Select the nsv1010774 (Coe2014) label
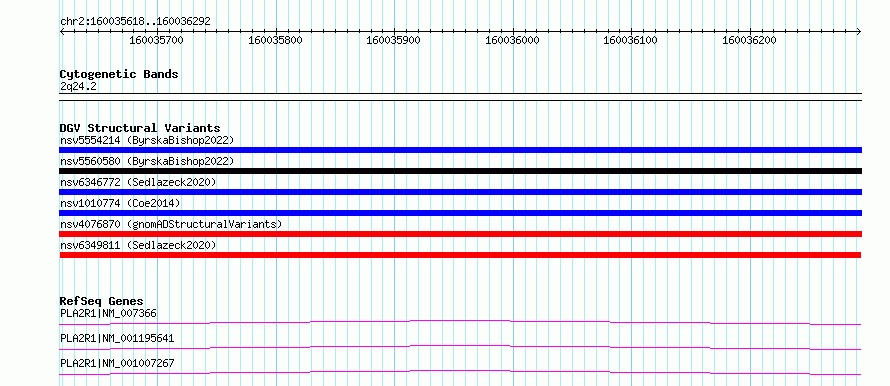 119,203
